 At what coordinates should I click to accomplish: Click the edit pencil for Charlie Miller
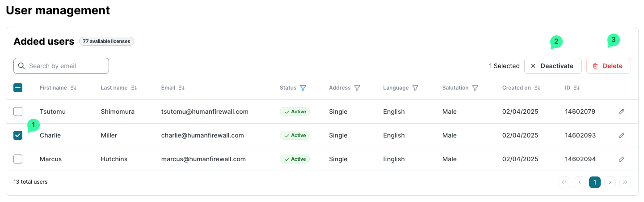(621, 135)
